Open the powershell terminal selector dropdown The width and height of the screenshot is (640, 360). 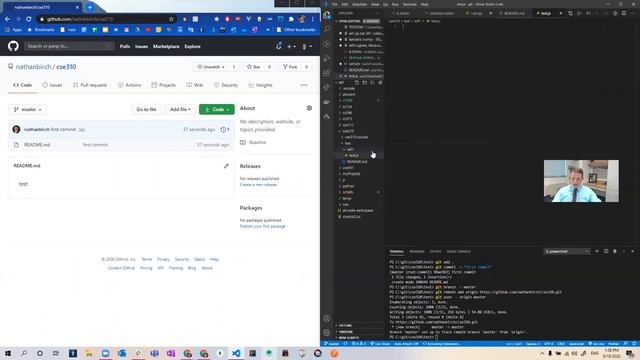567,251
